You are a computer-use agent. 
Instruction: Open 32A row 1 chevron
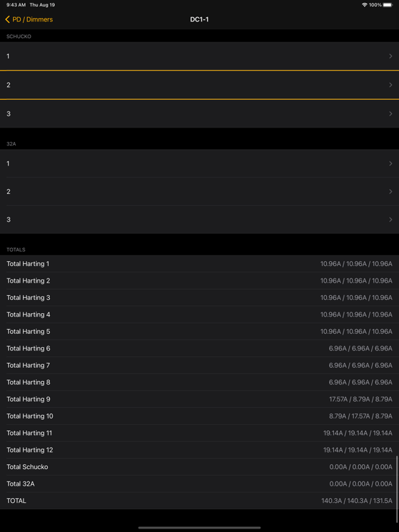point(391,163)
